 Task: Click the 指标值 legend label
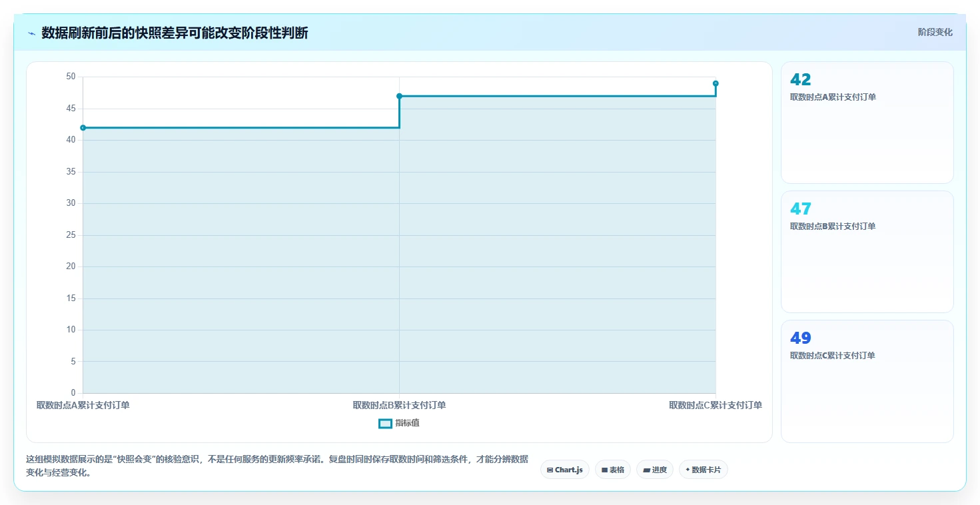[x=407, y=423]
